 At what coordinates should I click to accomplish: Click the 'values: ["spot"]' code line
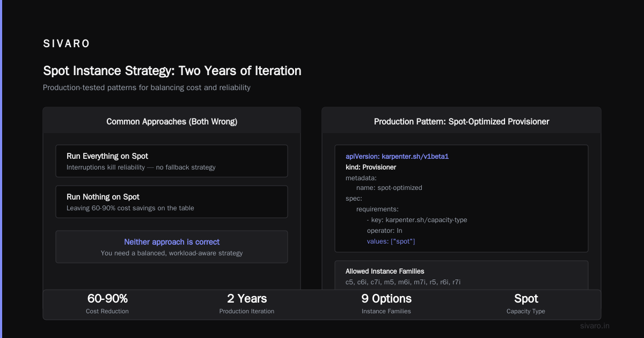391,241
